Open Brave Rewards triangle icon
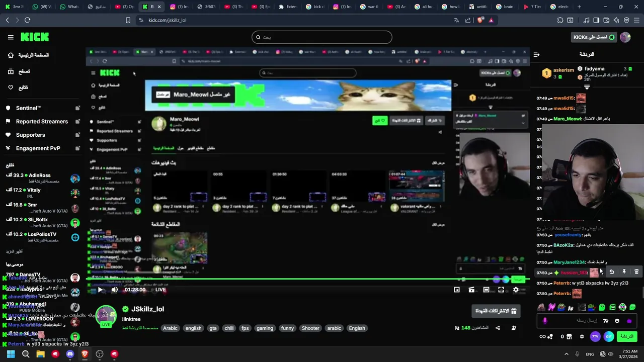644x362 pixels. 491,20
